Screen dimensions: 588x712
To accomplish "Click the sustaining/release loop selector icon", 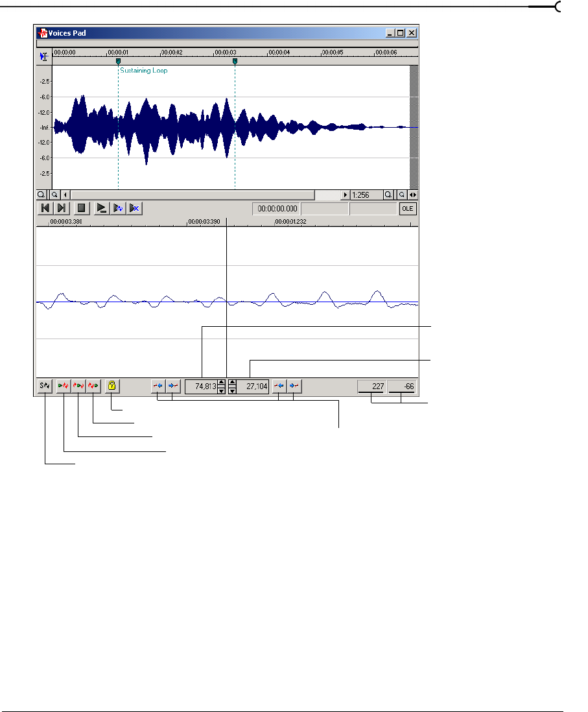I will pyautogui.click(x=45, y=386).
